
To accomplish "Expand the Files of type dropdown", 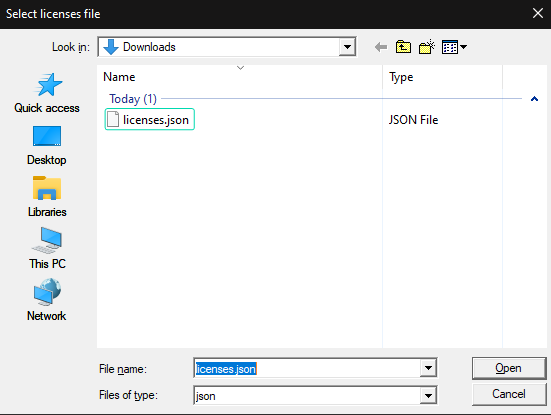I will [x=428, y=396].
